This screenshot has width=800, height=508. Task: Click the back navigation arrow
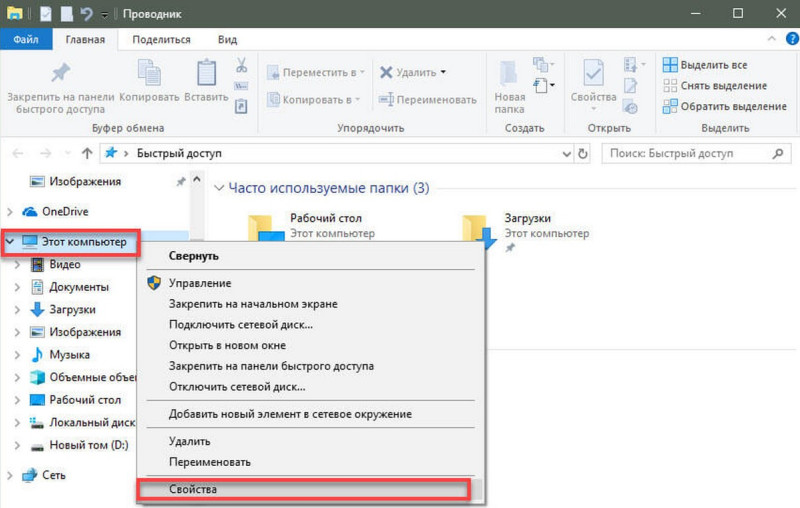pos(18,153)
